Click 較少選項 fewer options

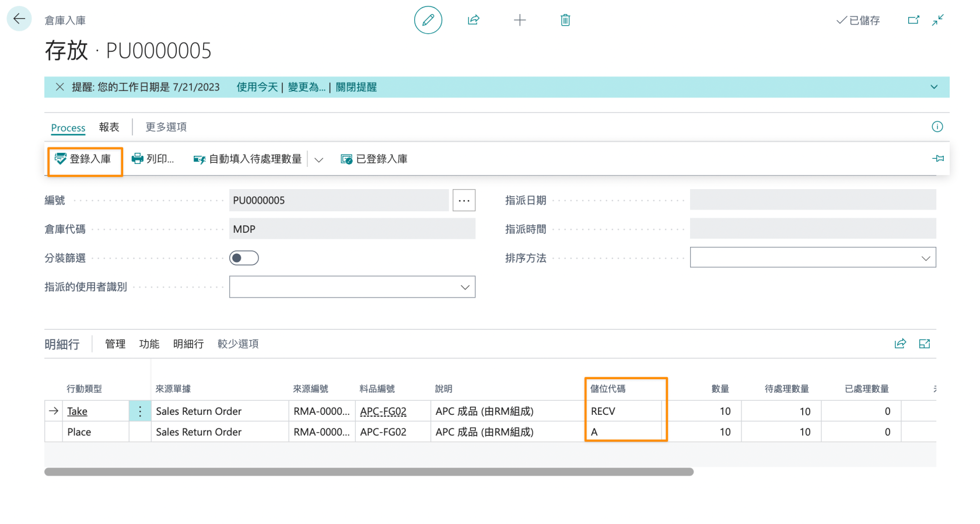pyautogui.click(x=238, y=344)
